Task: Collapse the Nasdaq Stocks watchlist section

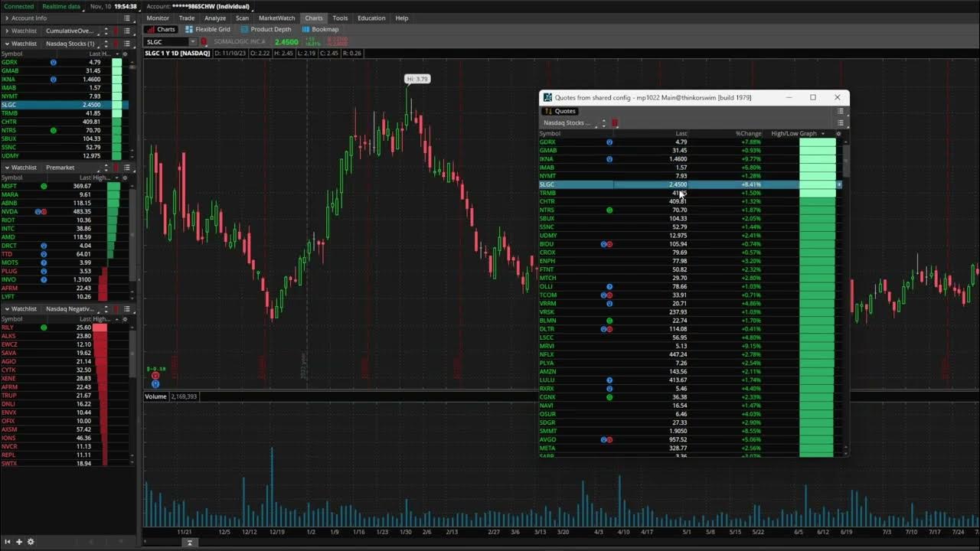Action: pyautogui.click(x=7, y=44)
